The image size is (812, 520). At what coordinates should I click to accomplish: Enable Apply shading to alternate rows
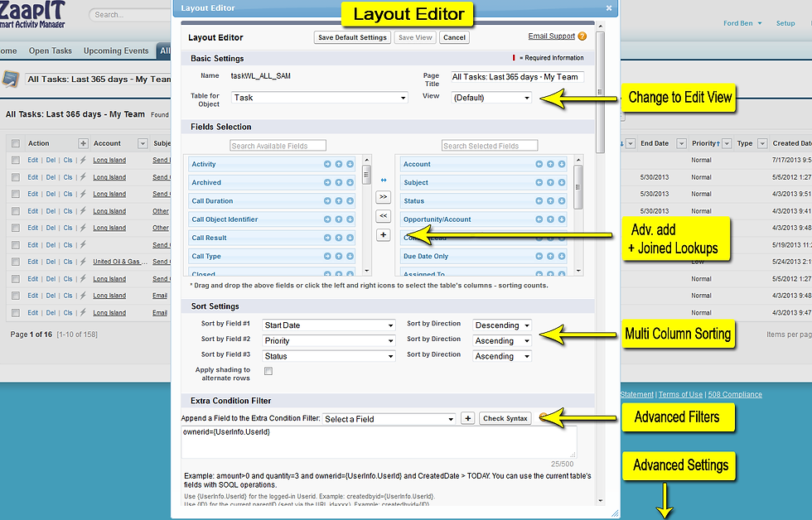click(268, 371)
